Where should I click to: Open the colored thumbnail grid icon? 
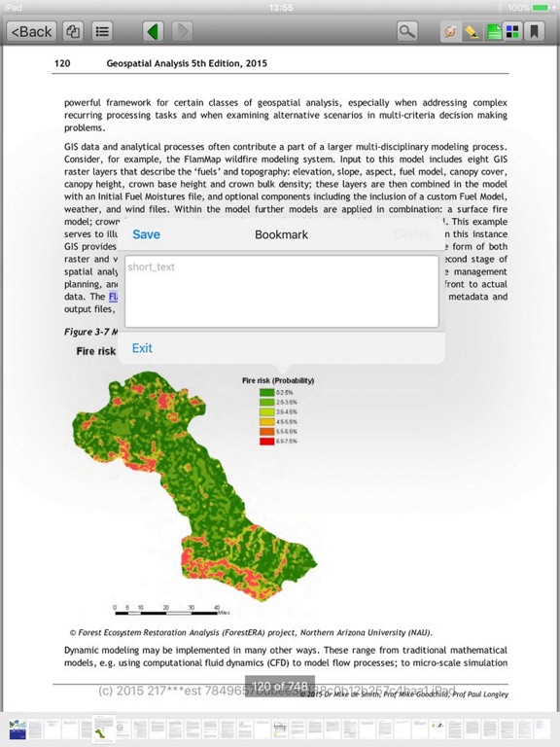pyautogui.click(x=513, y=32)
